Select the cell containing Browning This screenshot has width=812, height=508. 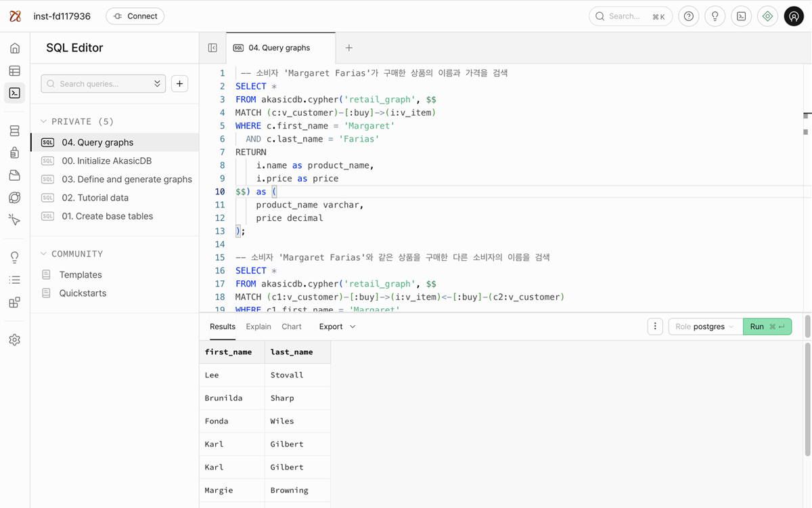298,490
